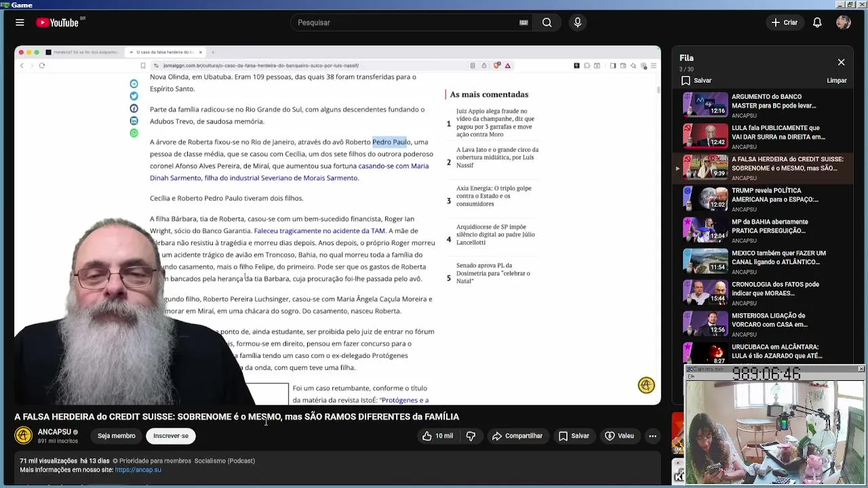
Task: Open a new browser tab with plus
Action: pos(212,52)
